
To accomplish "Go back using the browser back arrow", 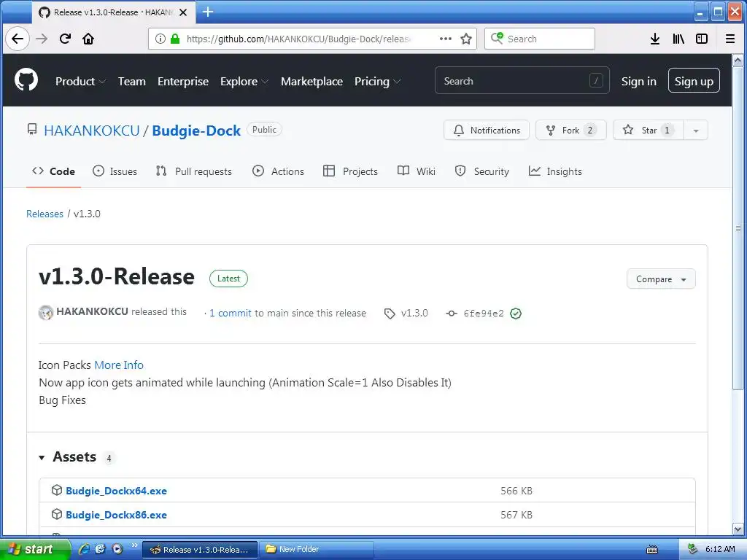I will (x=18, y=39).
